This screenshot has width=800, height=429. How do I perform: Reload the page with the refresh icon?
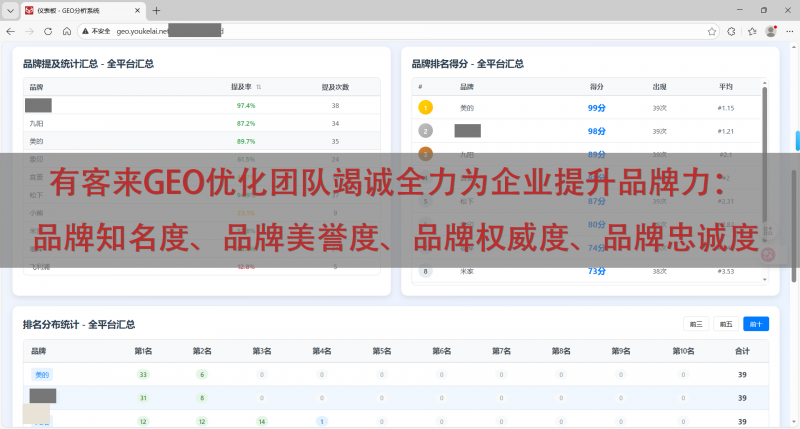coord(50,31)
